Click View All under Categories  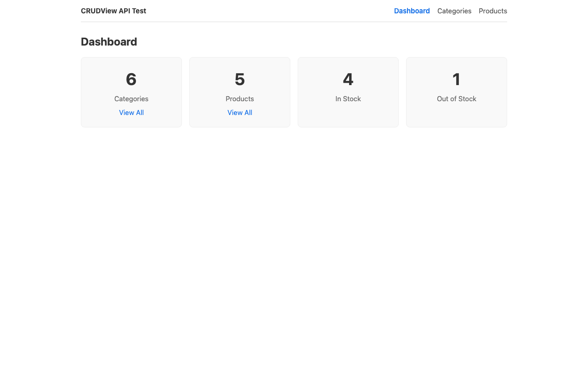coord(131,113)
